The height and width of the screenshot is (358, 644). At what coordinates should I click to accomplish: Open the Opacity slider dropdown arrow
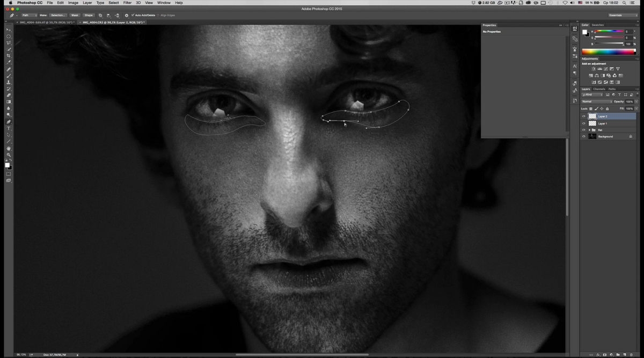click(636, 101)
